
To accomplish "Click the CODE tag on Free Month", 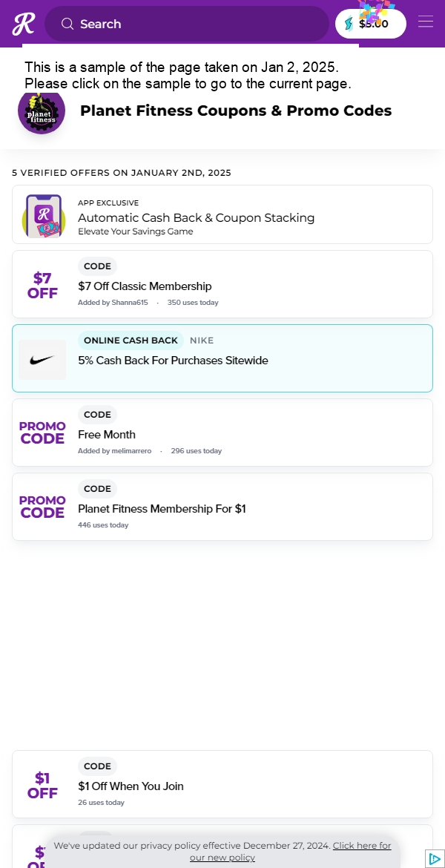I will pyautogui.click(x=97, y=415).
